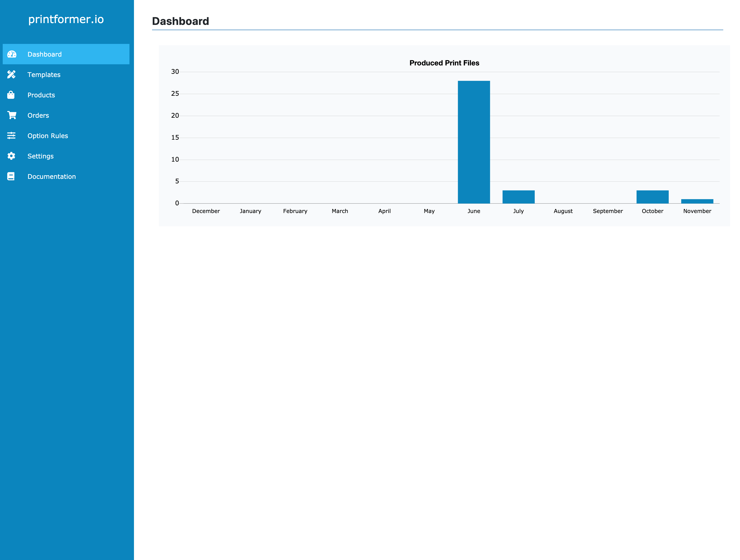Screen dimensions: 740x560
Task: Click the Products shopping bag icon
Action: tap(11, 95)
